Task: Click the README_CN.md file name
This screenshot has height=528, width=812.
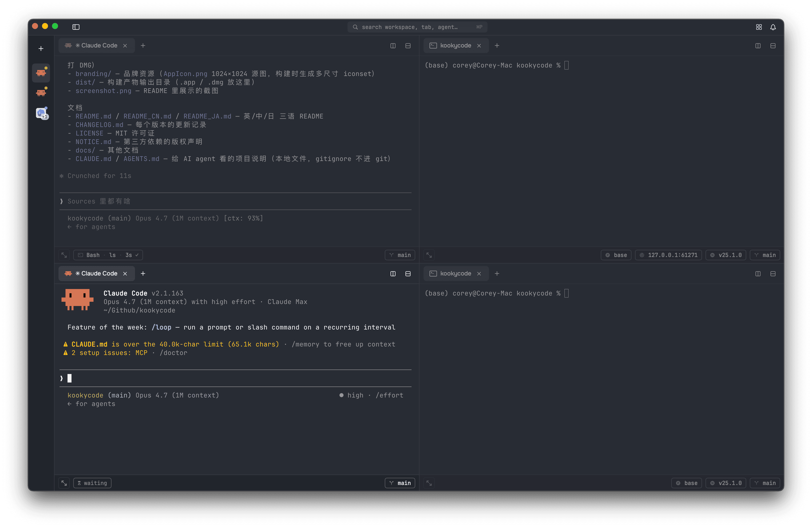Action: coord(147,116)
